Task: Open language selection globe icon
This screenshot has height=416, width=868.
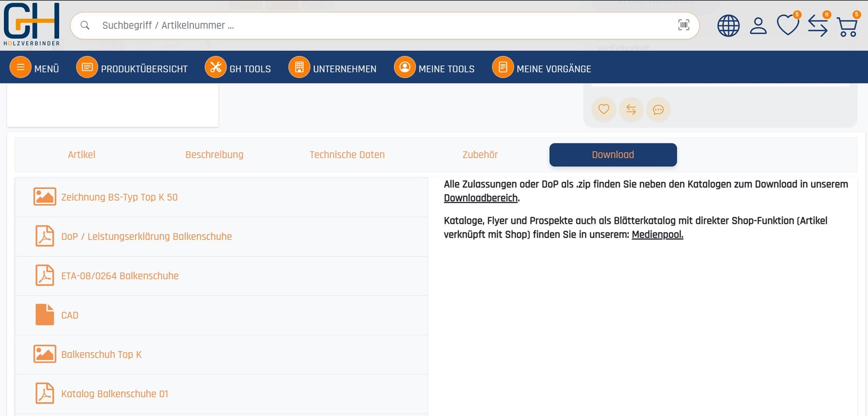Action: tap(728, 25)
